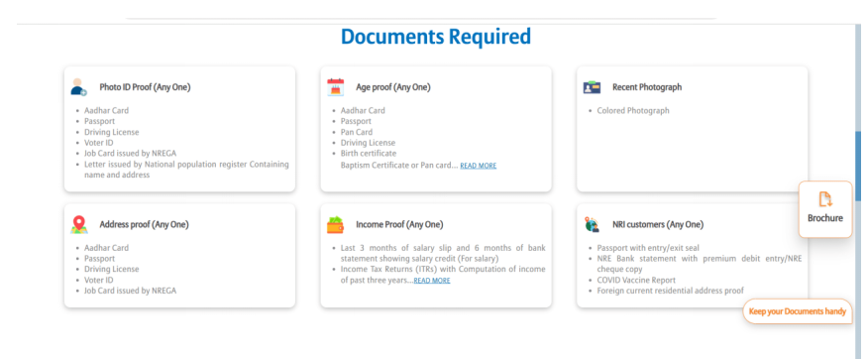Click the Income Proof wallet icon

coord(336,224)
